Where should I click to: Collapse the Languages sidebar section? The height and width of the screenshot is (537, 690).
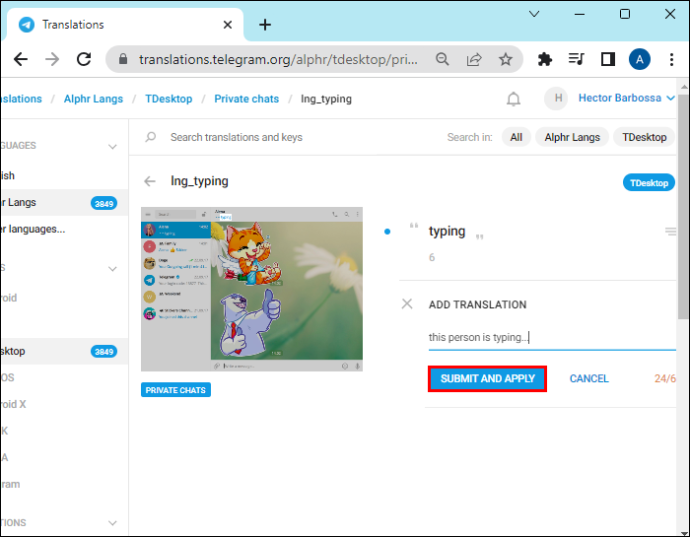113,146
